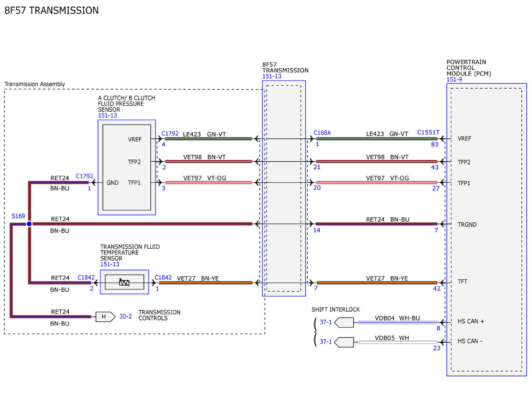Image resolution: width=532 pixels, height=411 pixels.
Task: Click the C1792 label at sensor pin 4
Action: click(x=170, y=133)
